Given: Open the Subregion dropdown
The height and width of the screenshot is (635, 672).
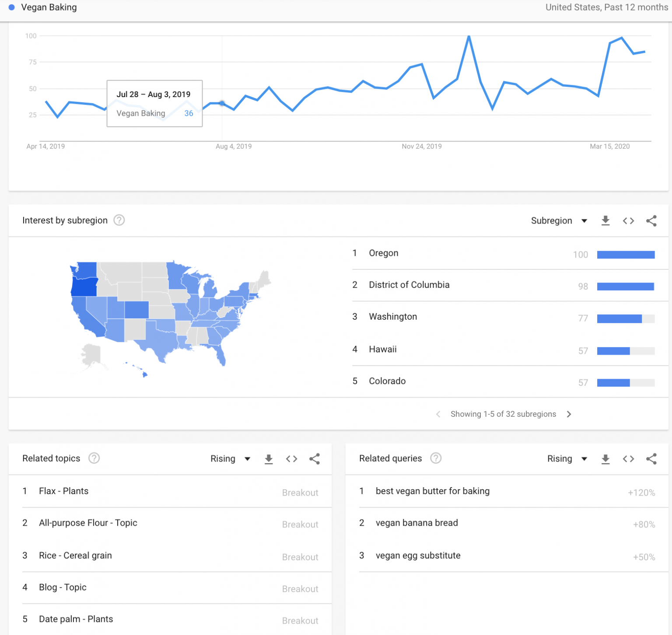Looking at the screenshot, I should [559, 221].
